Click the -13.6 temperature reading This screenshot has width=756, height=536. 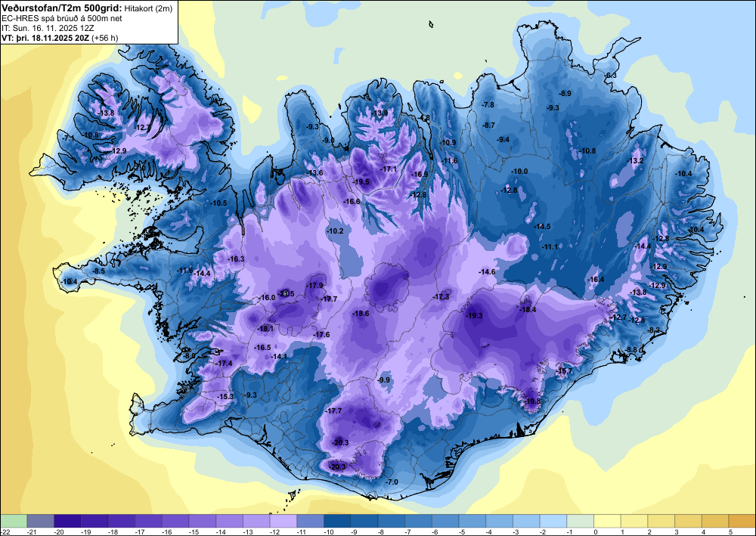coord(314,172)
